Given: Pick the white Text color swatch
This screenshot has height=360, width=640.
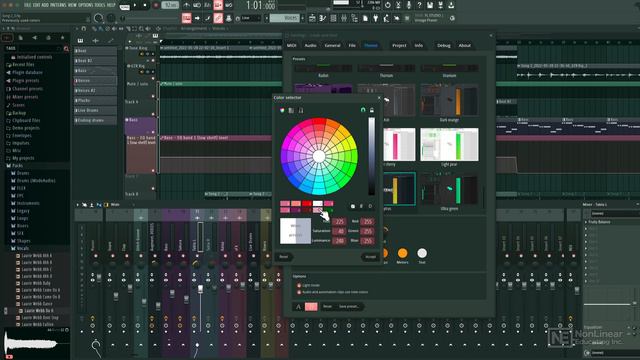Looking at the screenshot, I should 422,253.
